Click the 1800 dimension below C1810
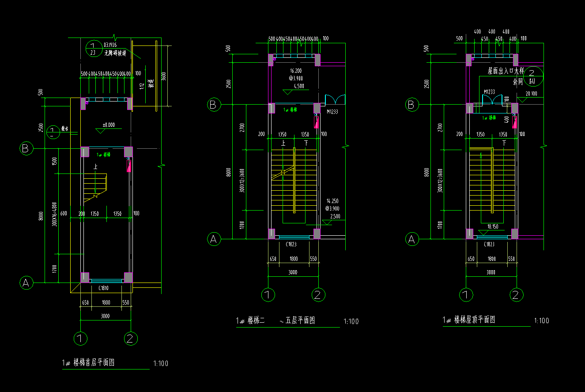 [106, 303]
